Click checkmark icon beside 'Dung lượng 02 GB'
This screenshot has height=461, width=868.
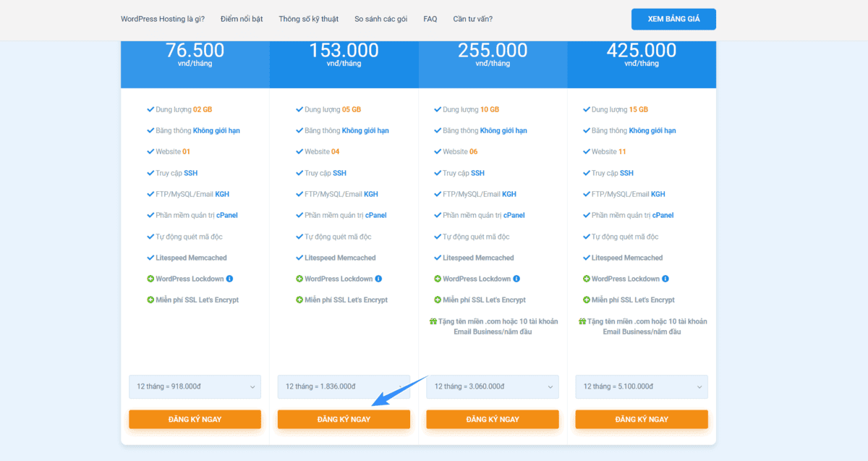[150, 109]
